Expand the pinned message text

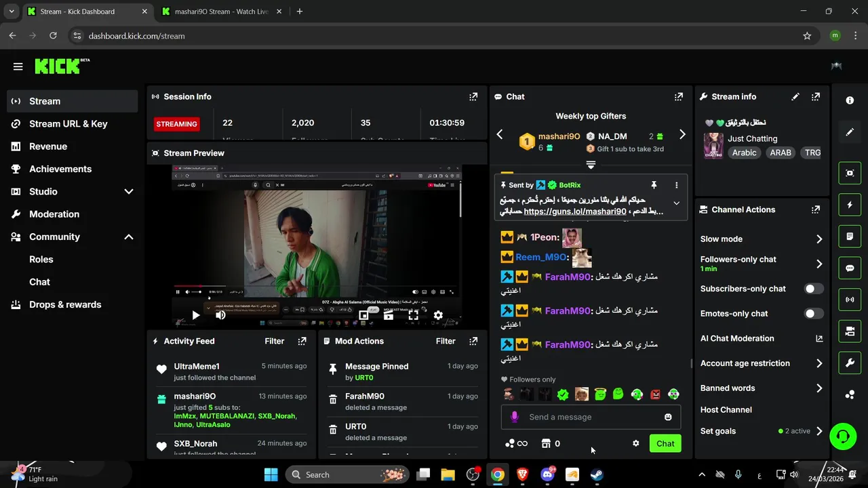[x=676, y=203]
